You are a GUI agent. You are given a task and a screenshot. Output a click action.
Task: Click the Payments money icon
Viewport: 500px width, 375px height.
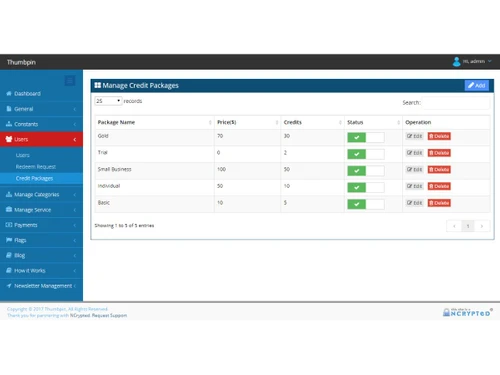click(x=9, y=225)
